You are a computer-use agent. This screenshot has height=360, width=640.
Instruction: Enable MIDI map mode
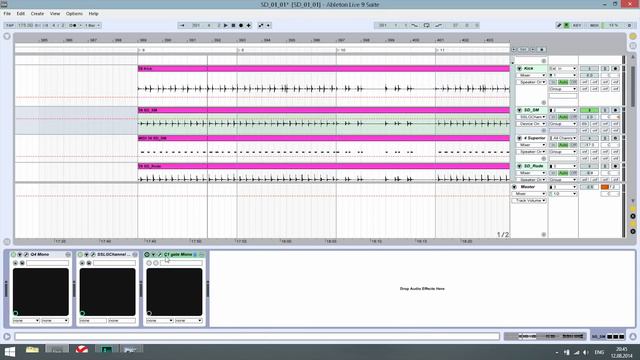coord(594,25)
